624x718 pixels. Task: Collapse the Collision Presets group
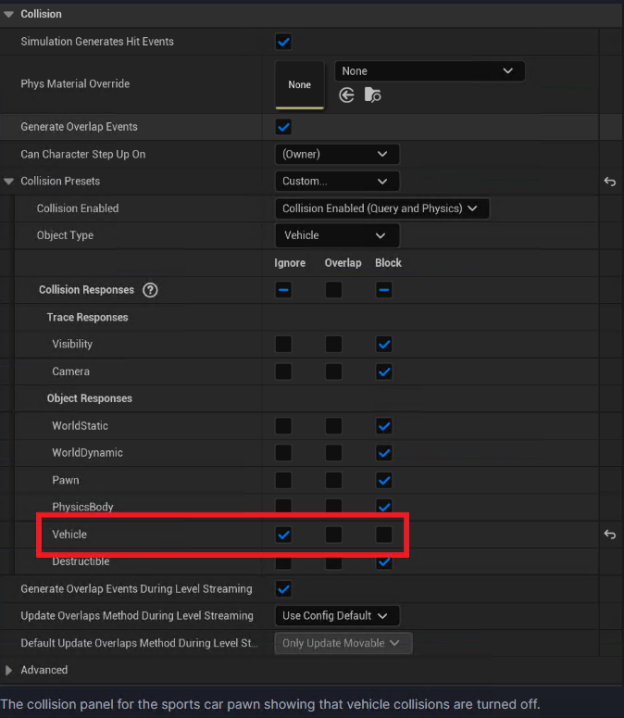pyautogui.click(x=8, y=181)
